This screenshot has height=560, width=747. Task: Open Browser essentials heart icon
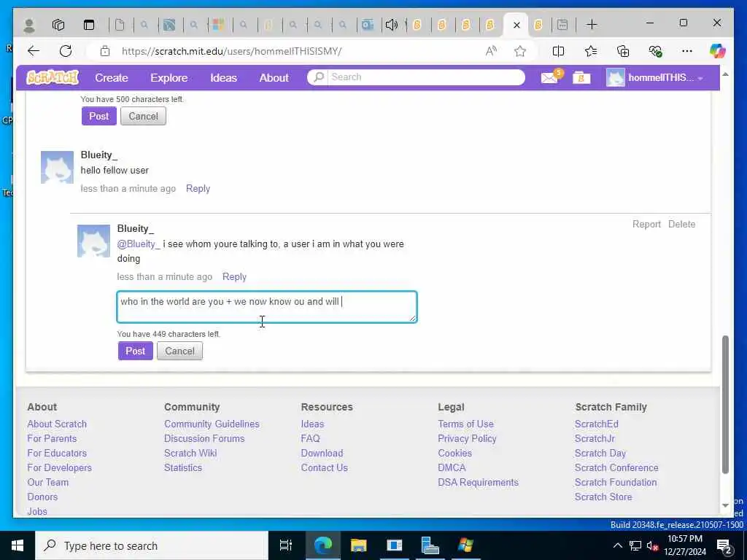click(x=655, y=51)
